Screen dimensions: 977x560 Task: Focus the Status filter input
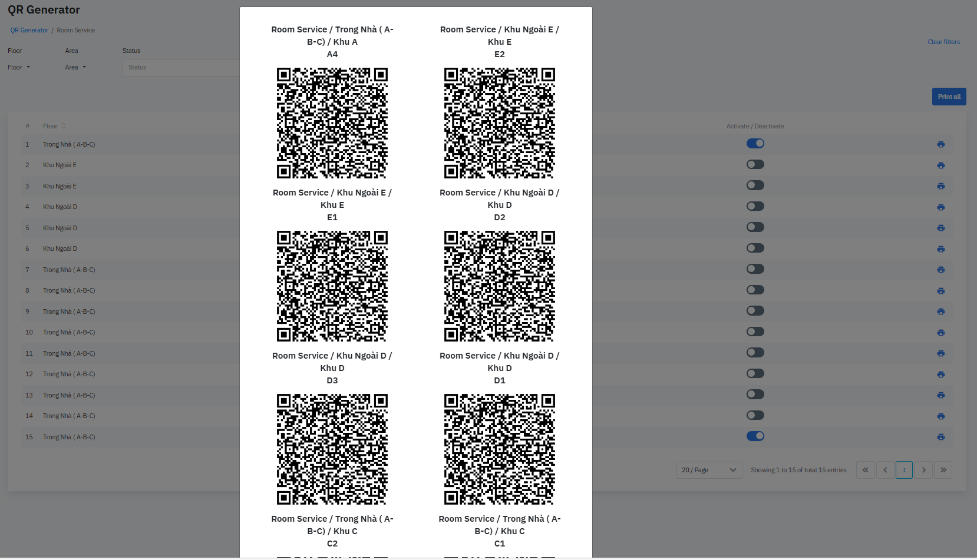click(181, 67)
